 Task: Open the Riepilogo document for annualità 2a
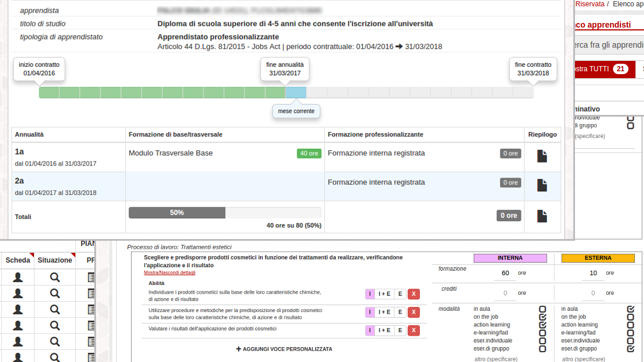pos(542,185)
